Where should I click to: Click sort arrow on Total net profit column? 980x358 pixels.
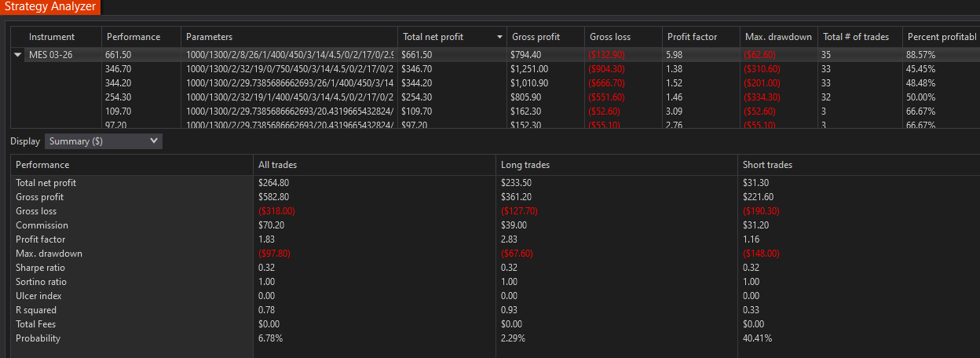point(499,37)
